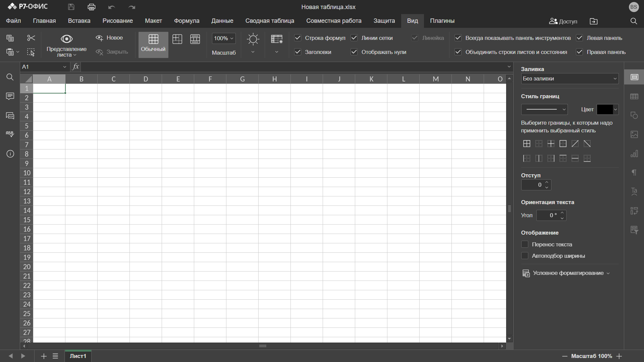This screenshot has height=362, width=644.
Task: Add a new sheet with plus button
Action: [44, 356]
